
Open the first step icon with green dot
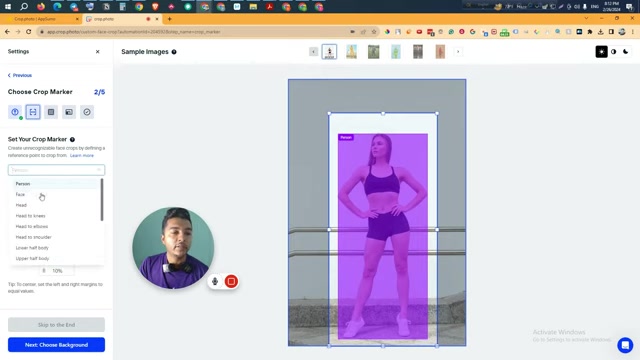tap(15, 112)
